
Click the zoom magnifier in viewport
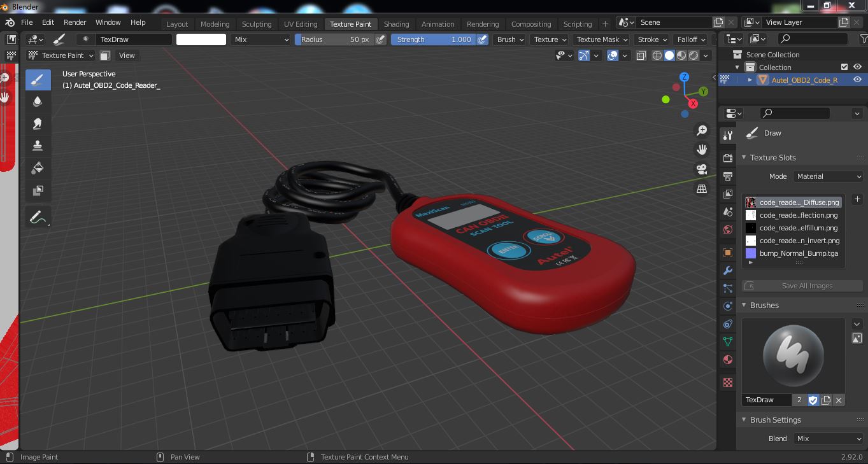pos(702,130)
